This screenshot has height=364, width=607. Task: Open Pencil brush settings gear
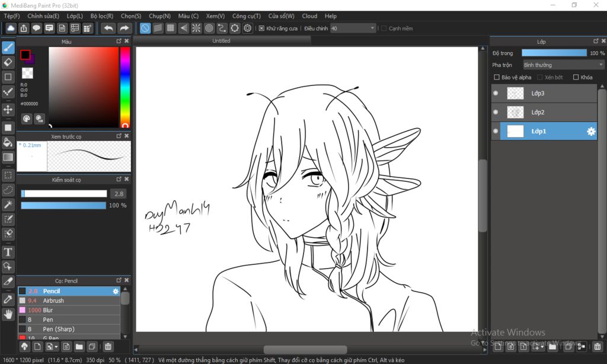pyautogui.click(x=116, y=291)
